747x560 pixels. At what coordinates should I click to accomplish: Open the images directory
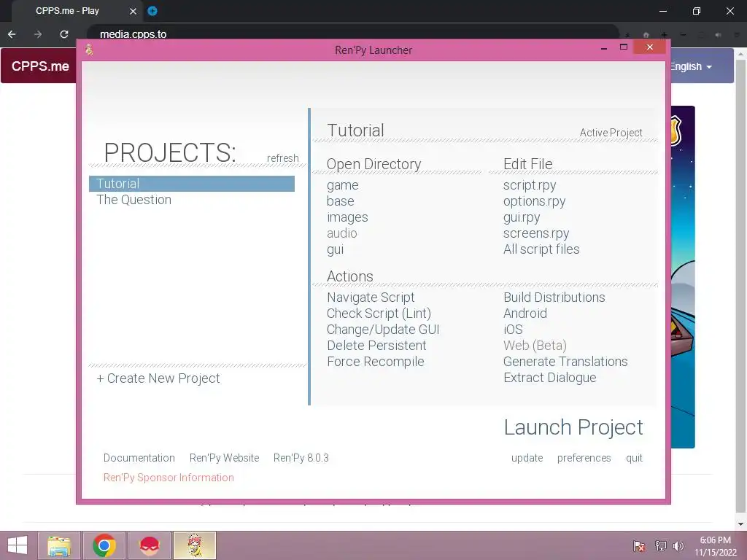pos(347,217)
